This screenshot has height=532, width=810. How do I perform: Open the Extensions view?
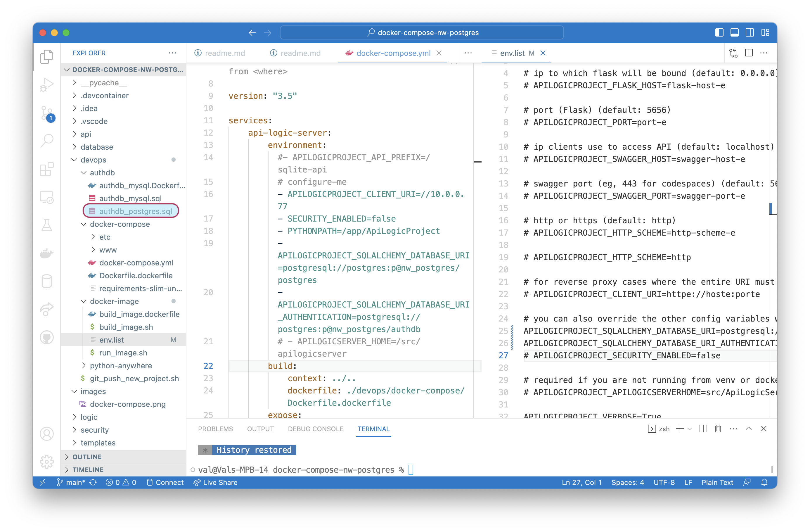[47, 169]
